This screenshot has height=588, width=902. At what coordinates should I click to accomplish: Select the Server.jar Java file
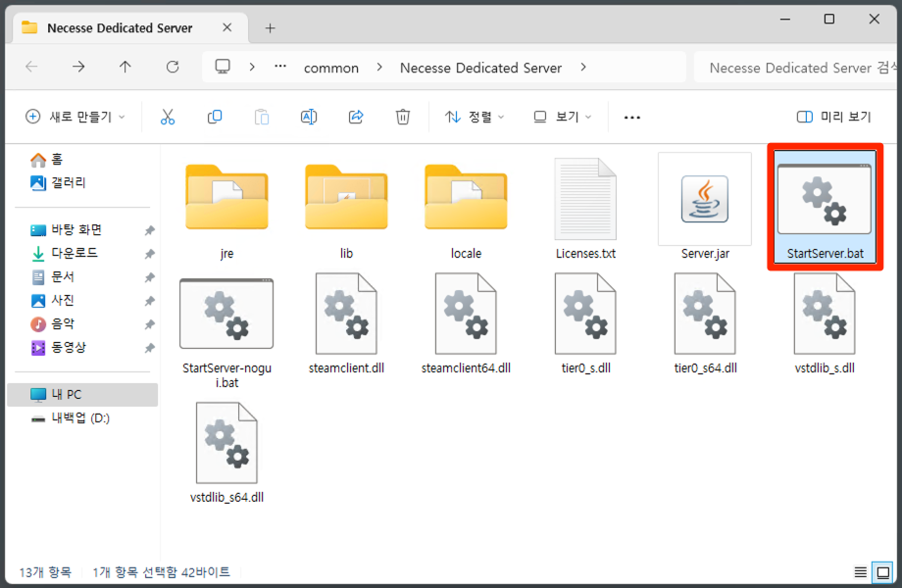pyautogui.click(x=705, y=207)
